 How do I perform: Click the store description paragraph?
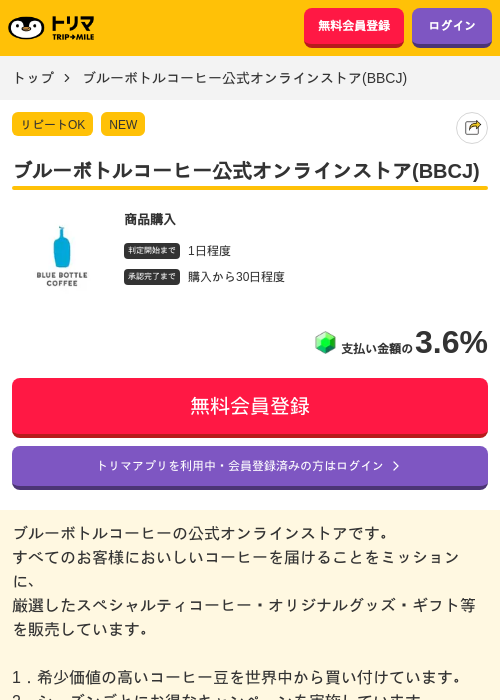[245, 582]
